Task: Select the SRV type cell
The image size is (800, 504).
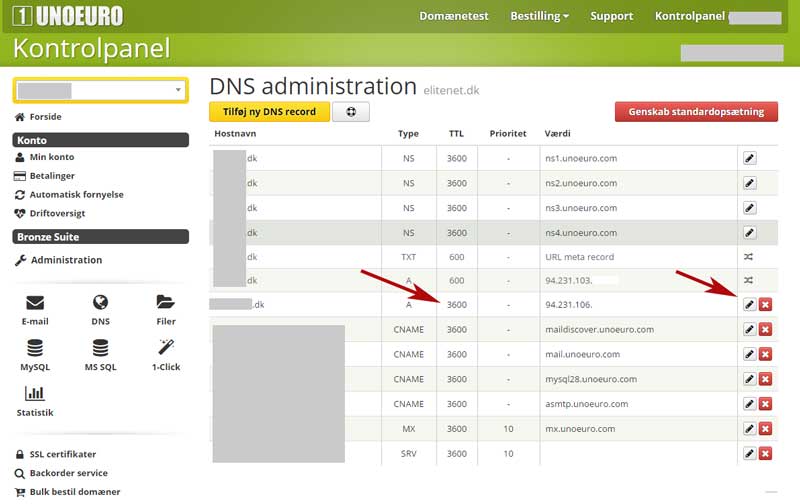Action: click(x=409, y=453)
